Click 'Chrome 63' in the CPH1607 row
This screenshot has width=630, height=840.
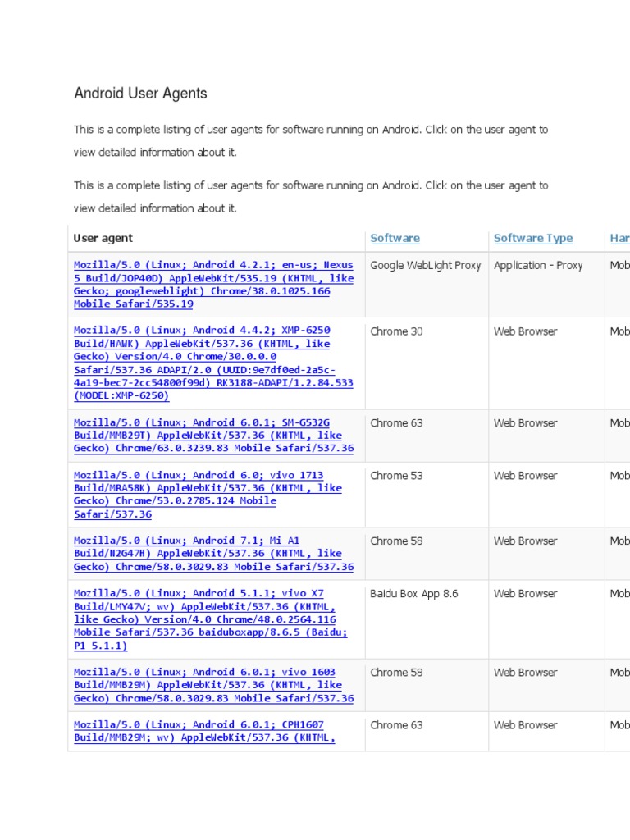[396, 725]
